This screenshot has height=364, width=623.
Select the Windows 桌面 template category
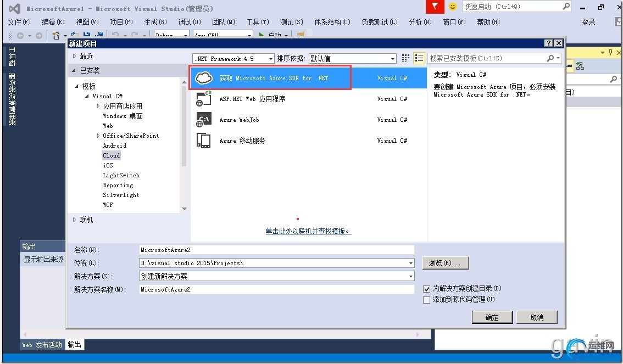point(123,116)
